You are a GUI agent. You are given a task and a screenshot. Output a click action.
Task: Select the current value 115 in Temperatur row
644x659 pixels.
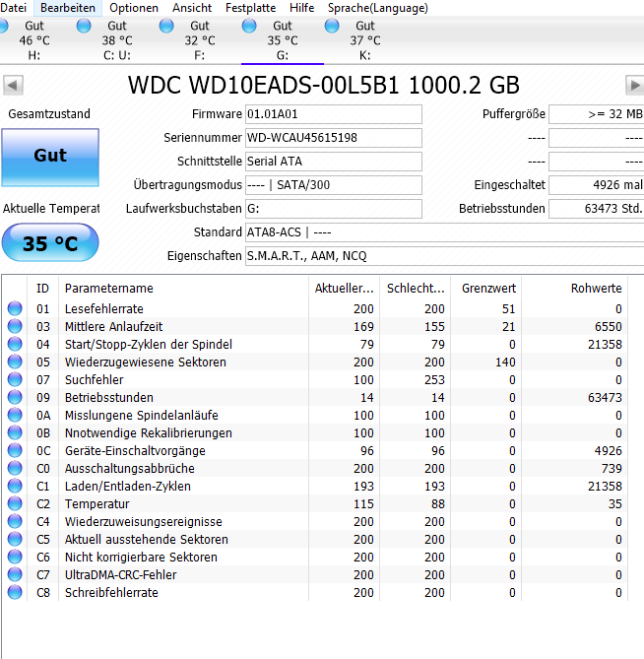tap(363, 503)
